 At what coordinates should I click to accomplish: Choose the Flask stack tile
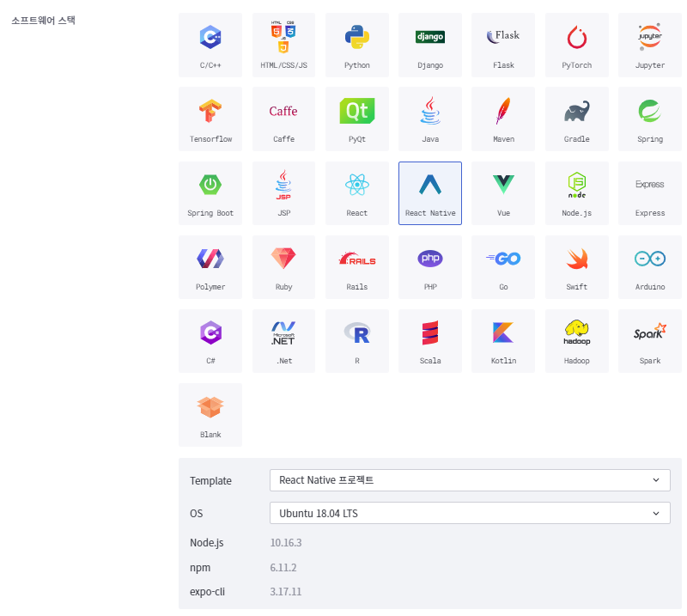pyautogui.click(x=503, y=46)
